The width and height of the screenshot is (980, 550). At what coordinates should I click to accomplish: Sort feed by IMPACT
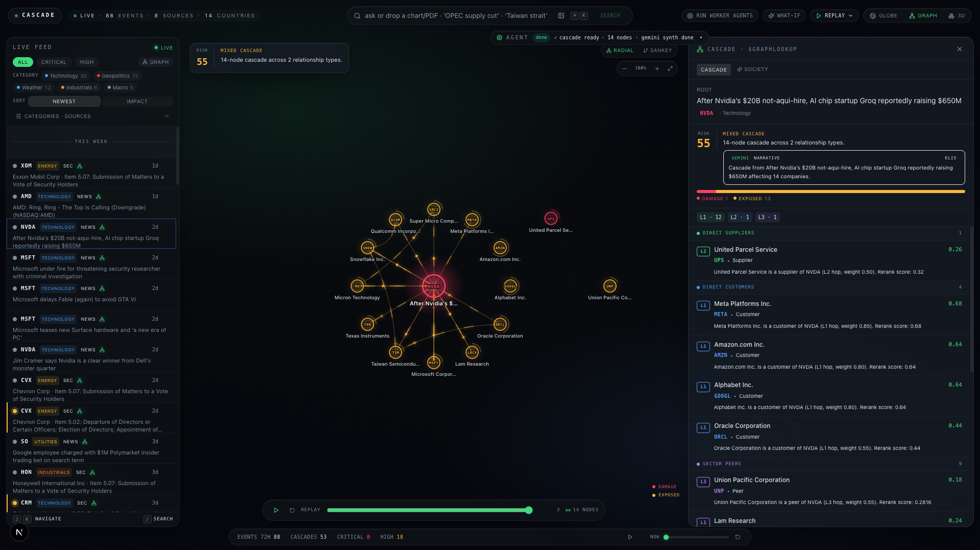(x=137, y=102)
